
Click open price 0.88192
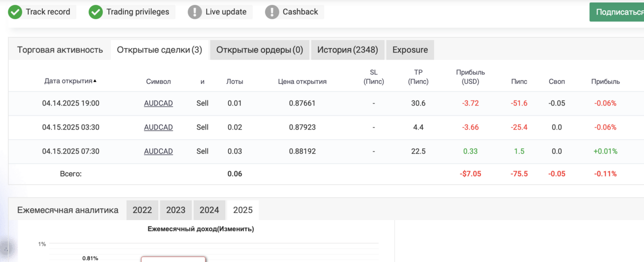(302, 151)
